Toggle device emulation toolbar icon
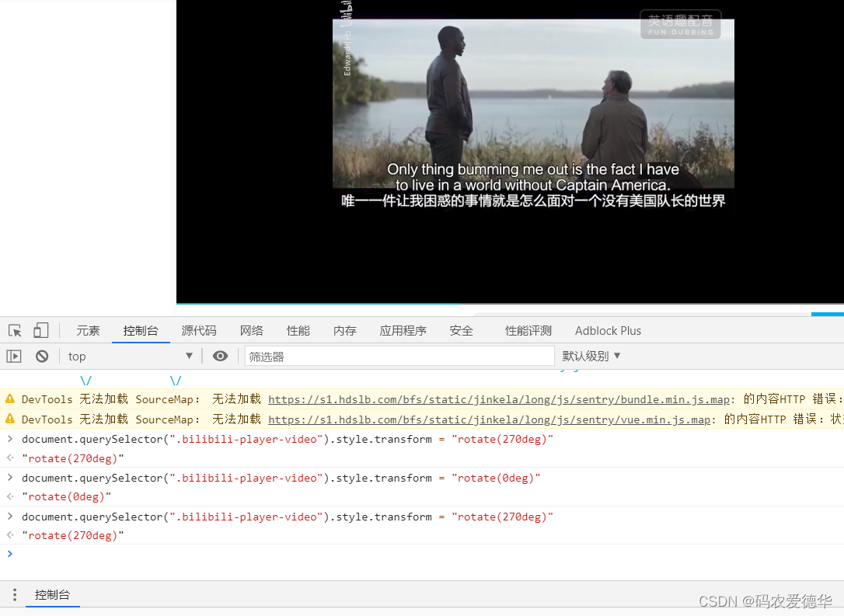Screen dimensions: 844x616 [x=41, y=330]
